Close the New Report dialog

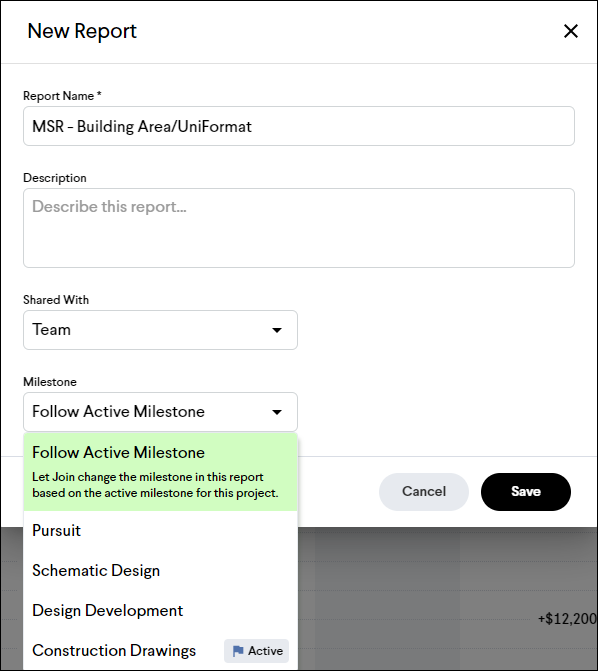pyautogui.click(x=571, y=31)
